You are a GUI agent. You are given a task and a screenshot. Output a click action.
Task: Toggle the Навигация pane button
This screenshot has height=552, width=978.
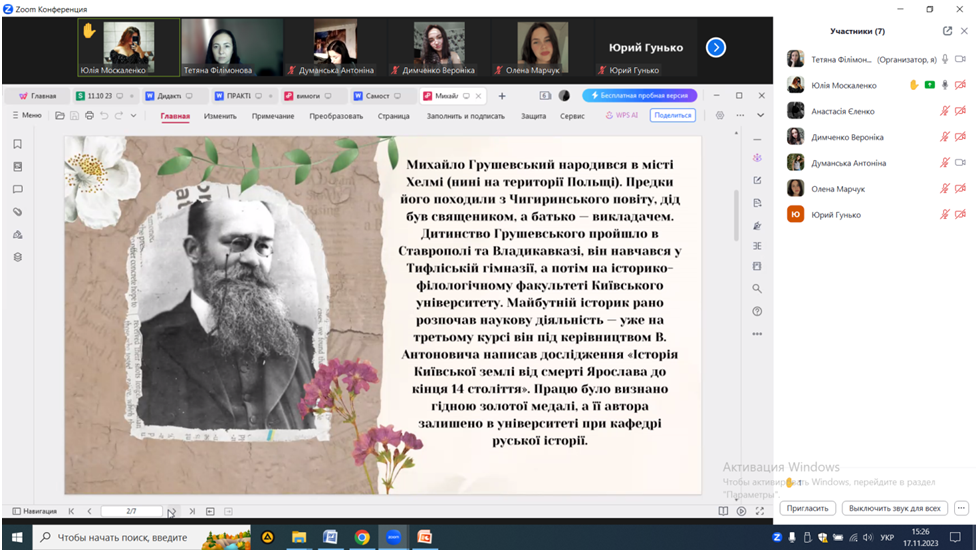(x=35, y=511)
